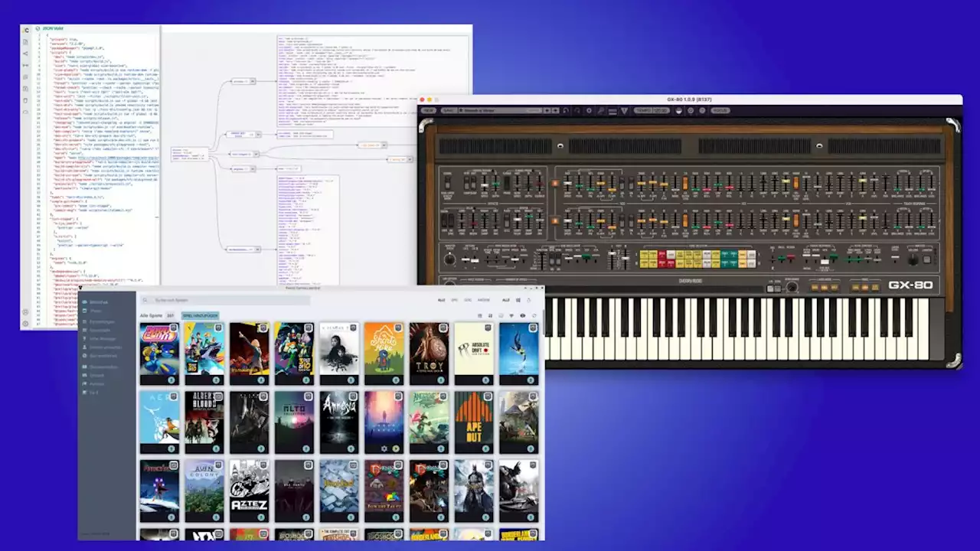
Task: Click the master volume knob at right of GX-80
Action: (x=913, y=259)
